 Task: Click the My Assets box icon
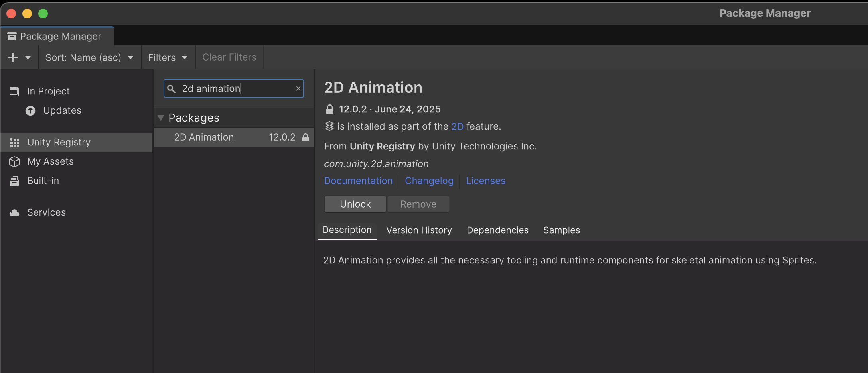point(14,162)
